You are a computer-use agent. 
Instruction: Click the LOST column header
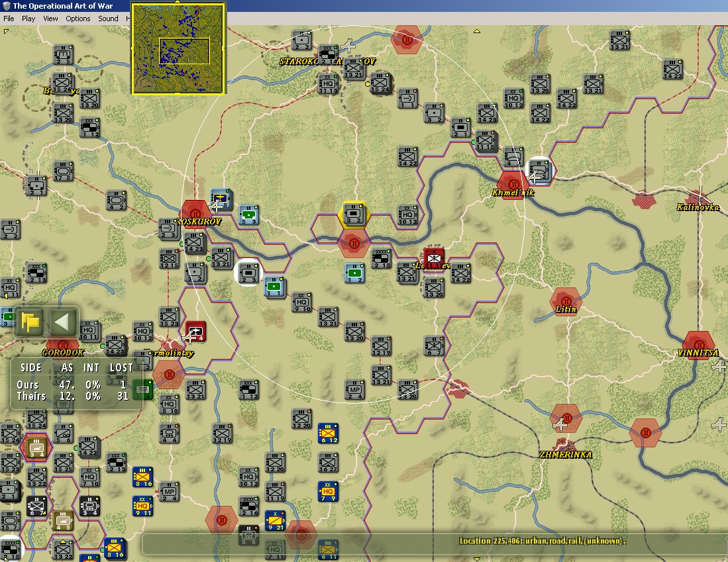point(121,367)
